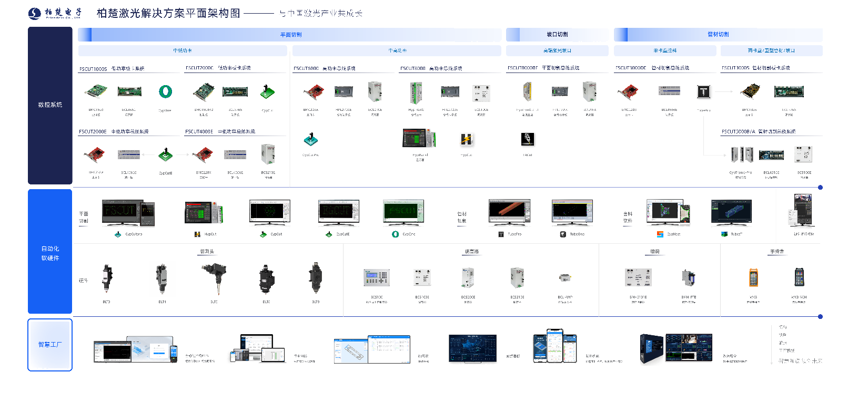Image resolution: width=868 pixels, height=393 pixels.
Task: Click the TubeOne software icon
Action: [563, 234]
